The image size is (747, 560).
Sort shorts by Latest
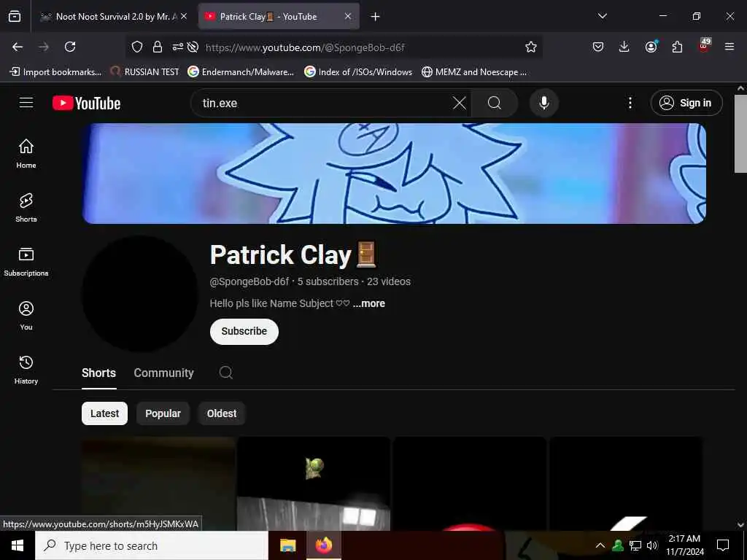104,413
